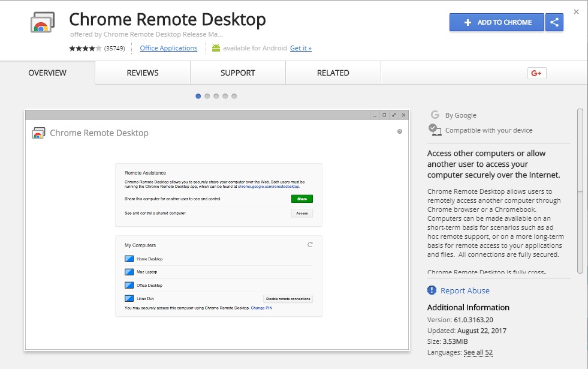588x369 pixels.
Task: Click the Mac Laptop entry text
Action: [x=147, y=272]
